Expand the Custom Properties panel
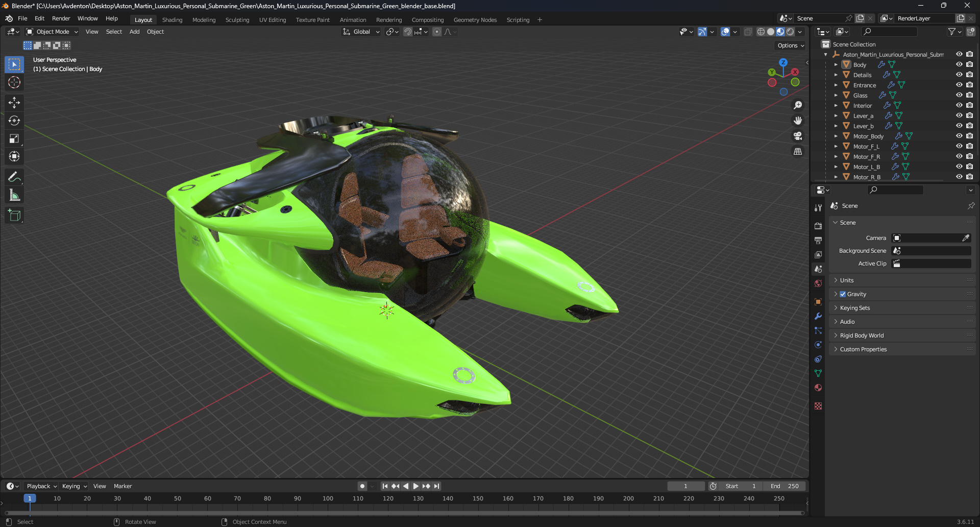Image resolution: width=980 pixels, height=527 pixels. pos(902,349)
